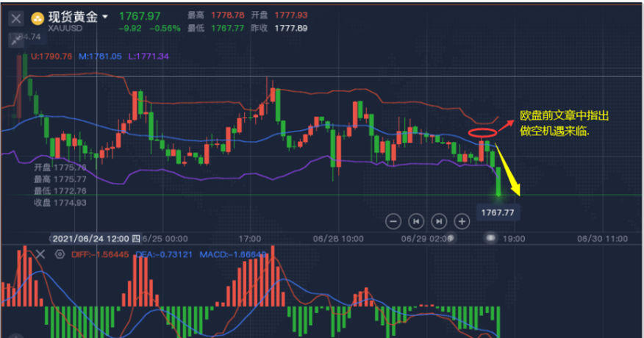Click the DEA value in MACD header

click(x=151, y=254)
